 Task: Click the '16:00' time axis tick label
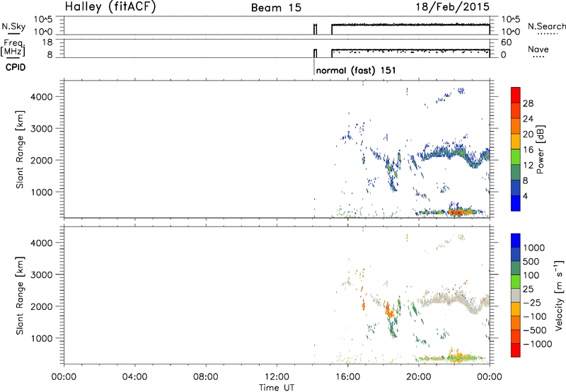click(x=347, y=377)
